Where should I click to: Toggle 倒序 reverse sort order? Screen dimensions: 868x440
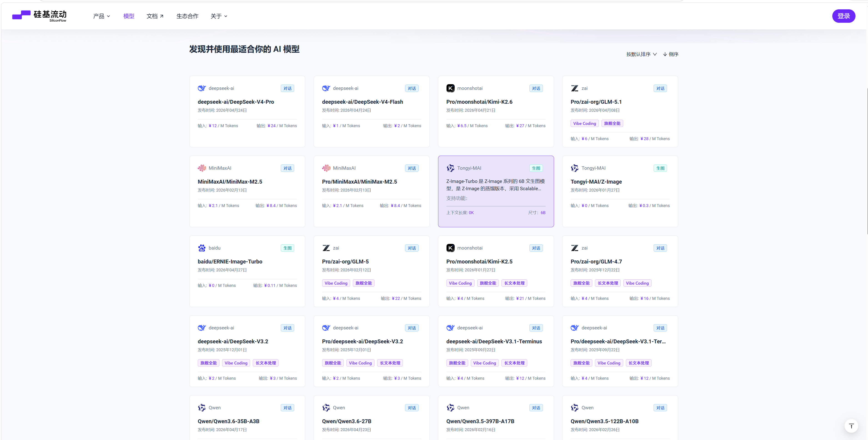coord(670,54)
